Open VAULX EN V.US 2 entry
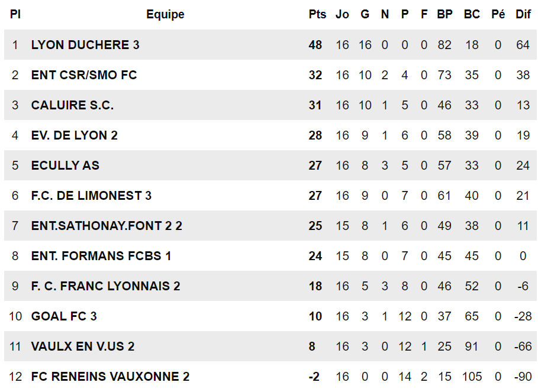Screen dimensions: 538x392 (83, 346)
